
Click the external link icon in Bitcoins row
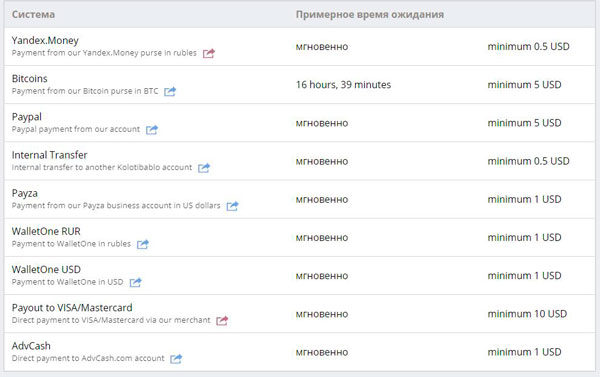[x=170, y=91]
